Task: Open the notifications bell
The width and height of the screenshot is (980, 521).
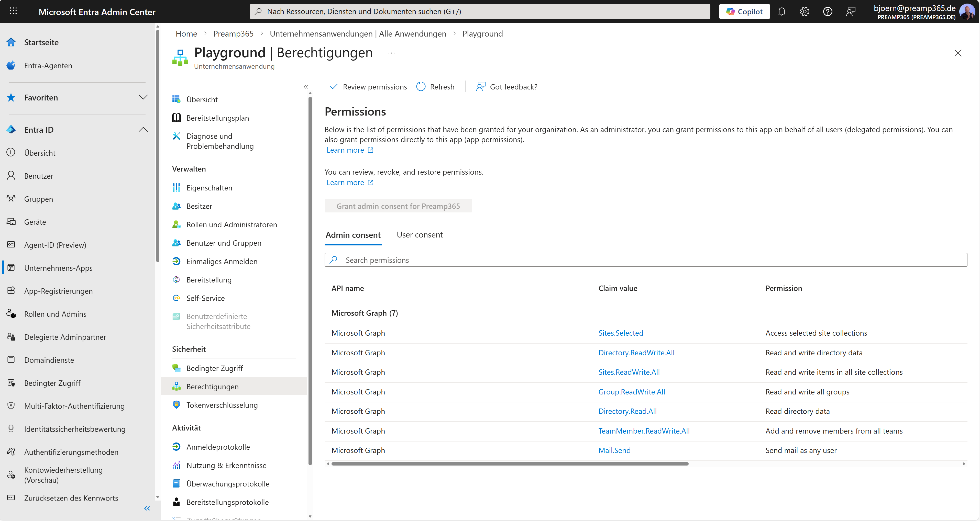Action: [x=782, y=12]
